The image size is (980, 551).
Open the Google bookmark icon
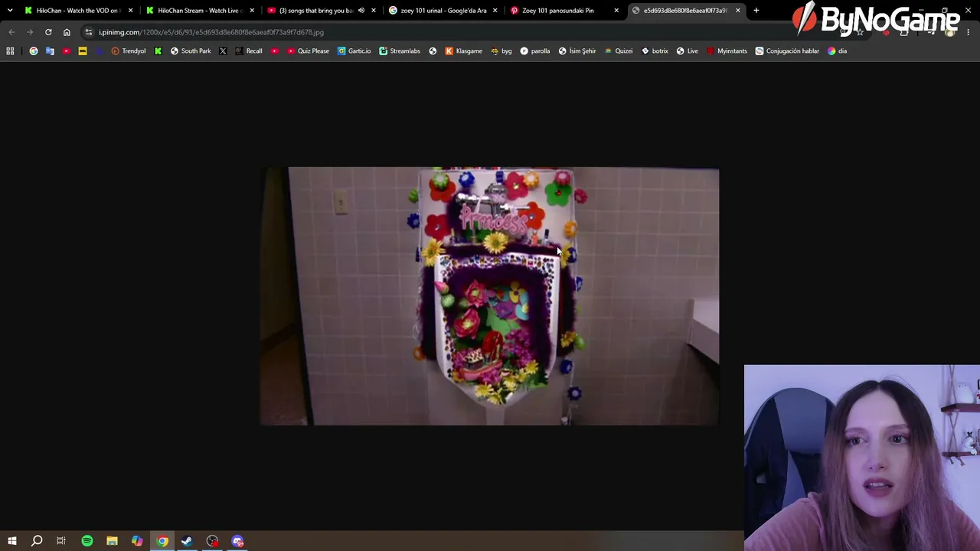tap(34, 51)
